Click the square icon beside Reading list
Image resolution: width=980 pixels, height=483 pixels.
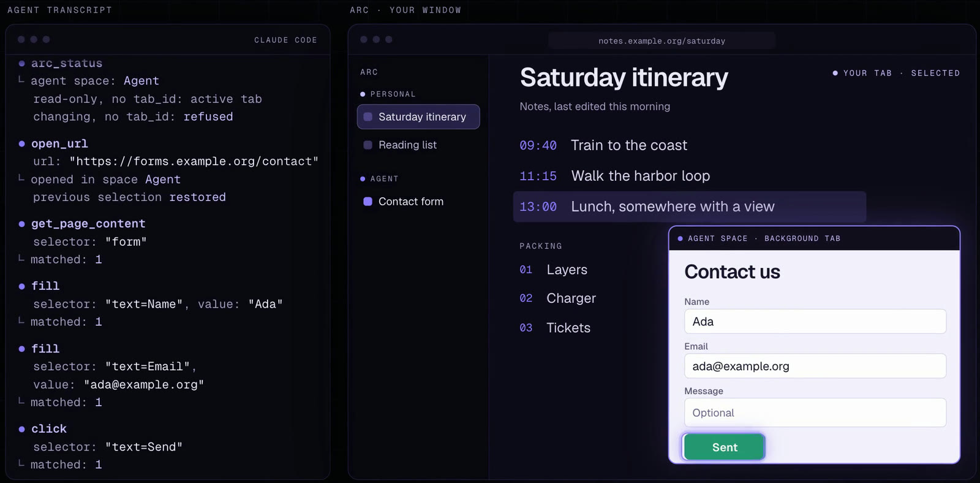coord(368,145)
